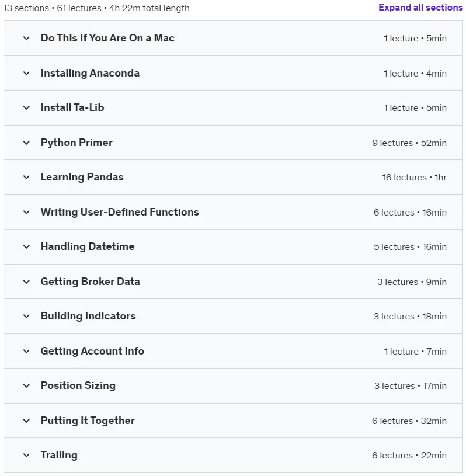Image resolution: width=466 pixels, height=476 pixels.
Task: Click the Python Primer heading text
Action: pyautogui.click(x=76, y=143)
